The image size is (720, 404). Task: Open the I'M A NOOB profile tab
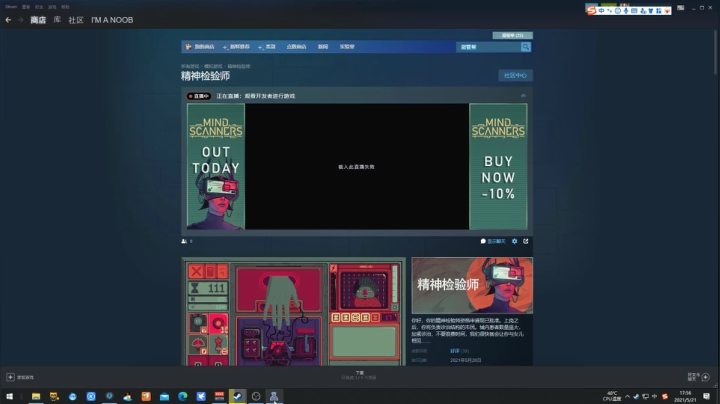[x=112, y=20]
